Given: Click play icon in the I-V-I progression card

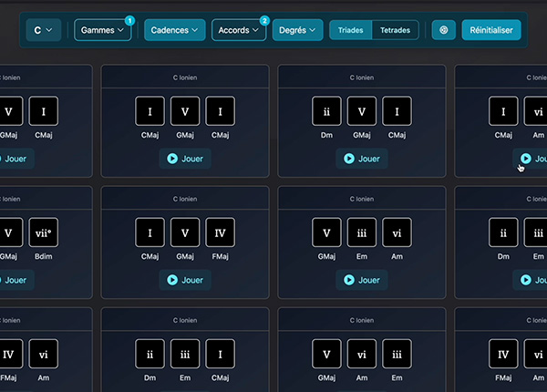Looking at the screenshot, I should pos(170,159).
